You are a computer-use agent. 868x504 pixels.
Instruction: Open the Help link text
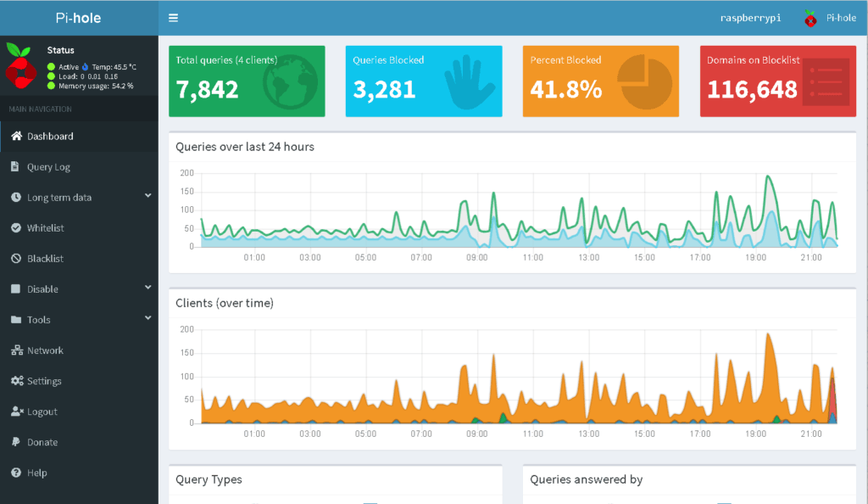(37, 473)
